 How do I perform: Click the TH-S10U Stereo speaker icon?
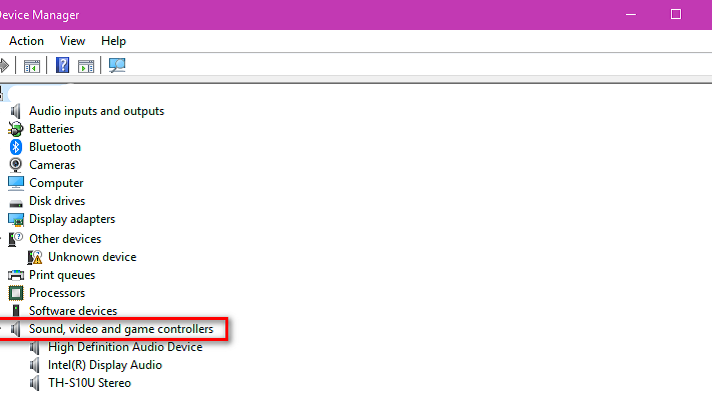click(x=35, y=383)
